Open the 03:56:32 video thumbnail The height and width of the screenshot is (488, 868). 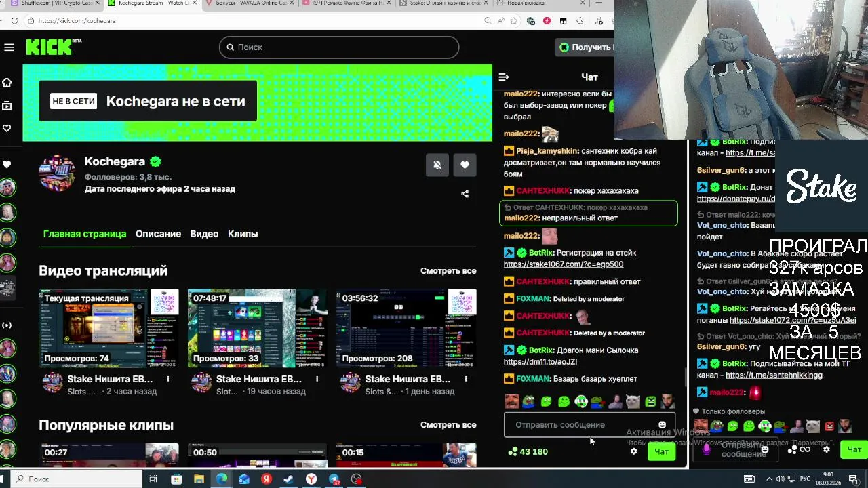406,328
